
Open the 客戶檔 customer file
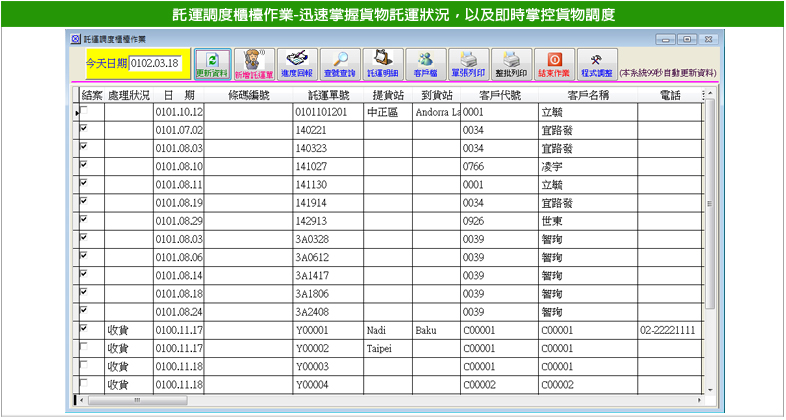coord(426,65)
